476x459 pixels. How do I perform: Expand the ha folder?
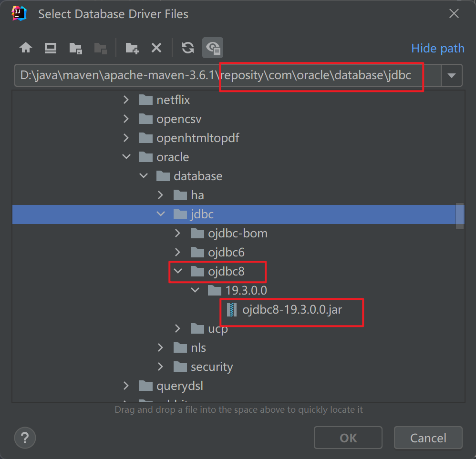point(161,195)
